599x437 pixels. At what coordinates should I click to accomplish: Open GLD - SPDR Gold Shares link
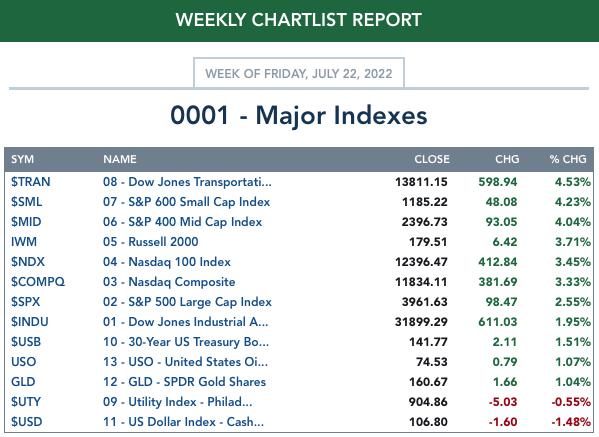pyautogui.click(x=184, y=382)
